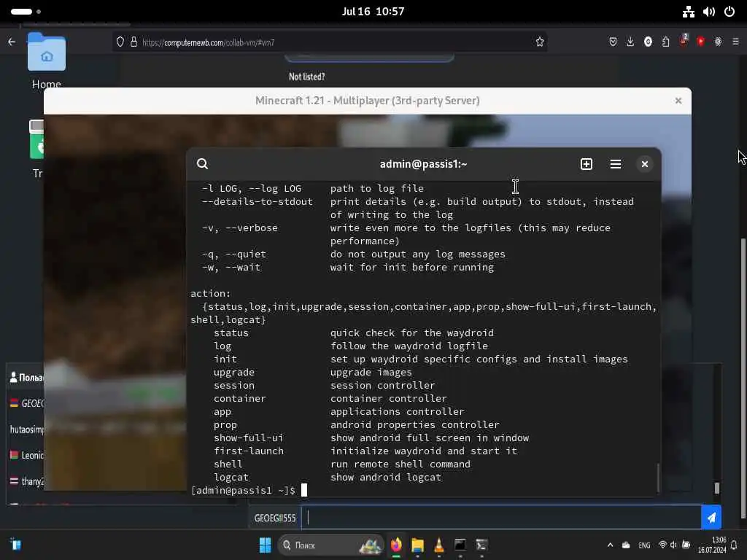Open File Explorer from the taskbar
Image resolution: width=747 pixels, height=560 pixels.
(x=417, y=545)
